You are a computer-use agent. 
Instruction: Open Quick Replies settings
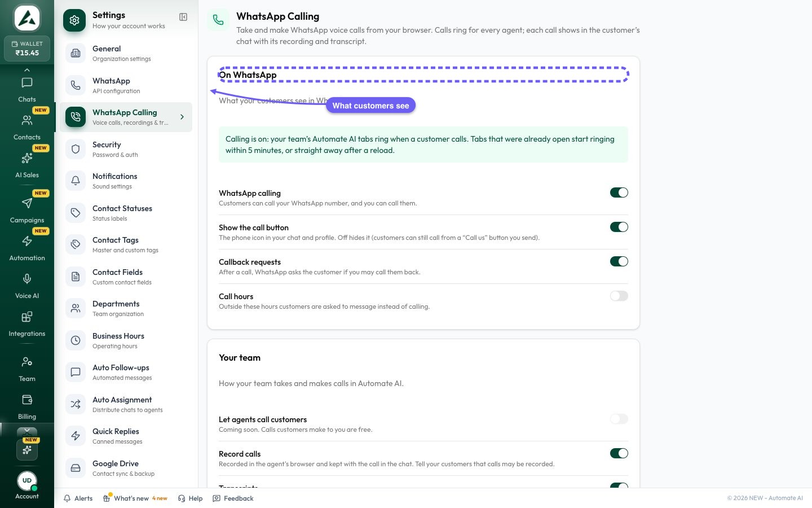point(126,436)
